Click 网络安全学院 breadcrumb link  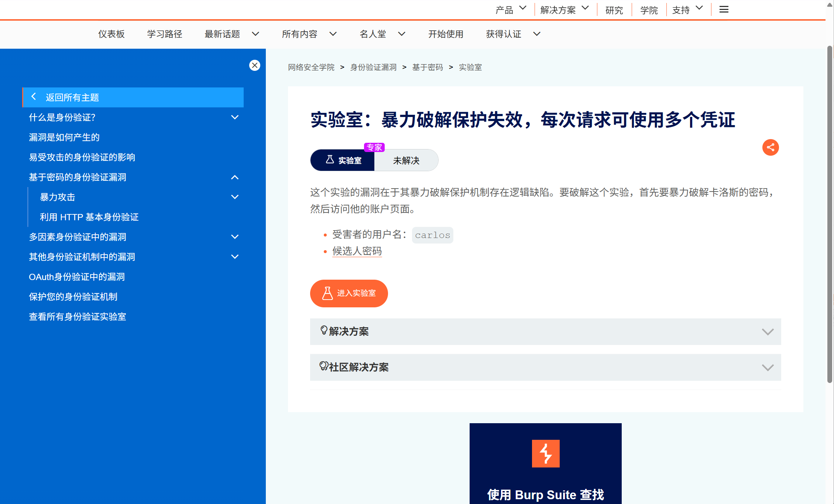pos(311,67)
